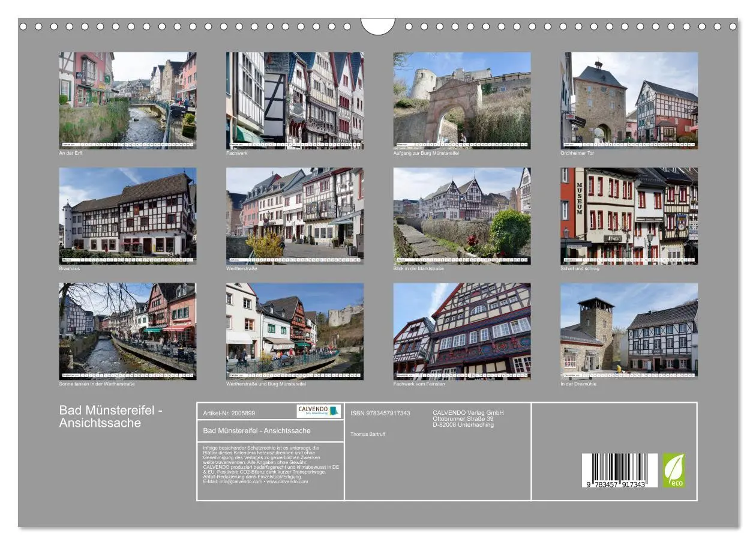Screen dimensions: 756x545
Task: Select the 'In der Dreimühle' photo
Action: (629, 331)
